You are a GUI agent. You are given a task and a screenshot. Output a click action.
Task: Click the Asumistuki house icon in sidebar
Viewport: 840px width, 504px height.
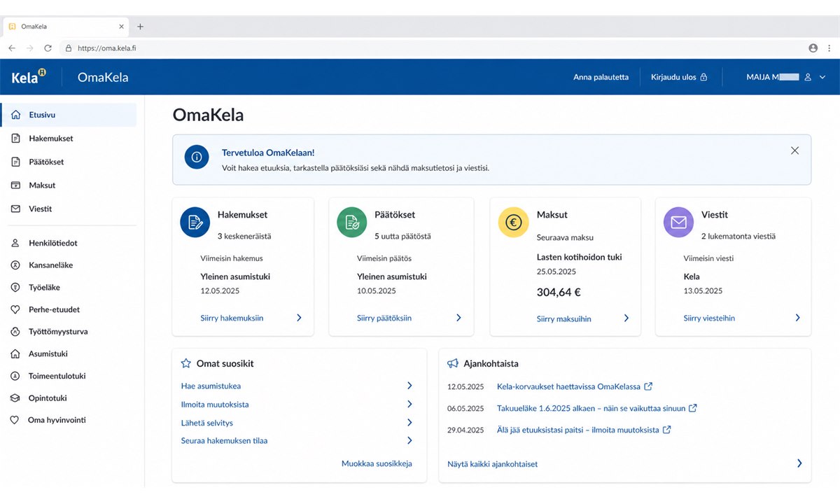[15, 354]
